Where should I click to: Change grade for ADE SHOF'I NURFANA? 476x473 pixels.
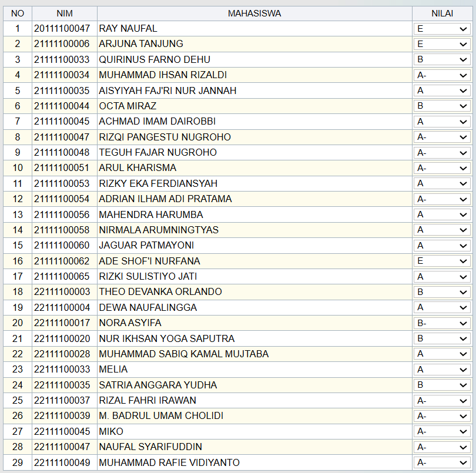tap(442, 261)
